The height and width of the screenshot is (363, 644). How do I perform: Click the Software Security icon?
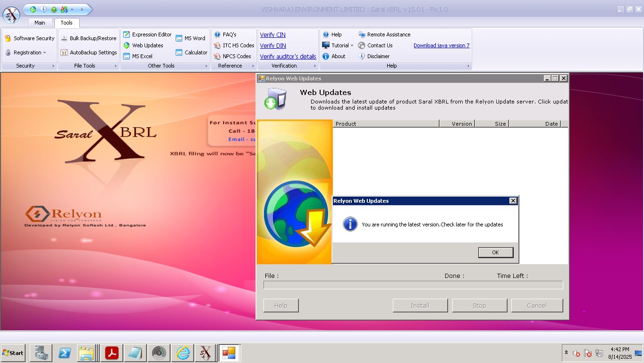8,38
